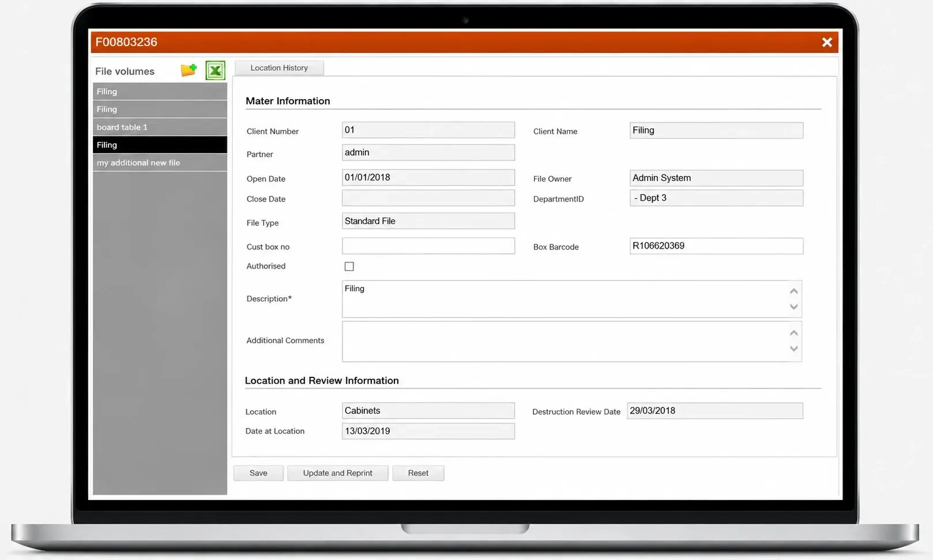933x560 pixels.
Task: Click Description scroll up arrow
Action: click(x=794, y=292)
